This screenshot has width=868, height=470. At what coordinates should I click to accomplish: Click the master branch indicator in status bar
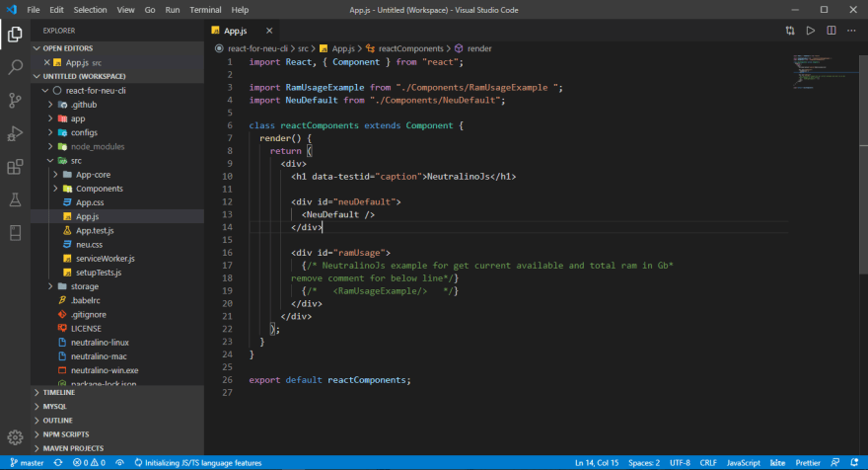click(x=27, y=463)
